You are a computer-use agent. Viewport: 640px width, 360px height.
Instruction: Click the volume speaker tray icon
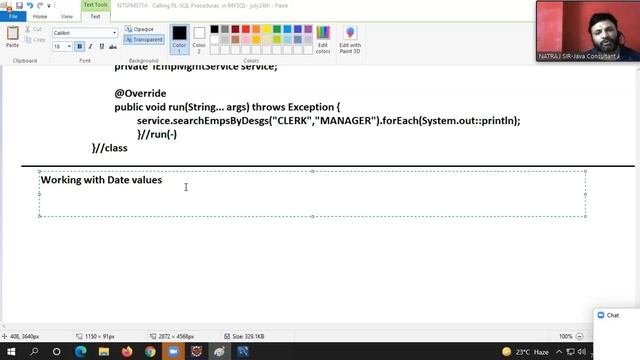click(x=582, y=352)
